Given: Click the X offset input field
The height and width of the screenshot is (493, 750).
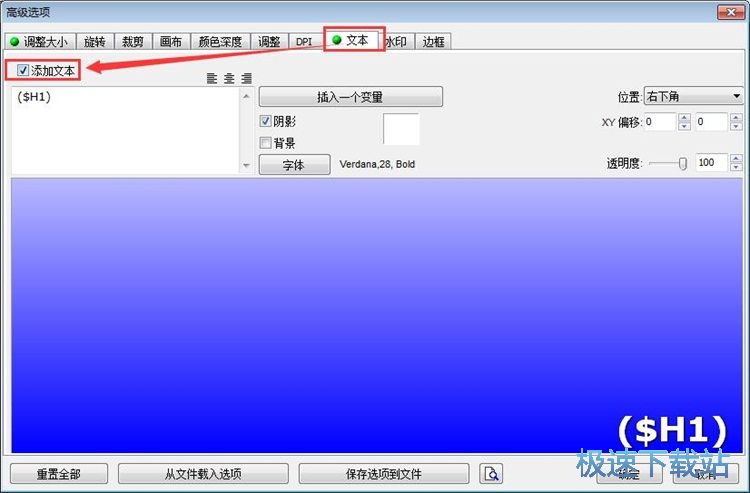Looking at the screenshot, I should click(x=660, y=121).
